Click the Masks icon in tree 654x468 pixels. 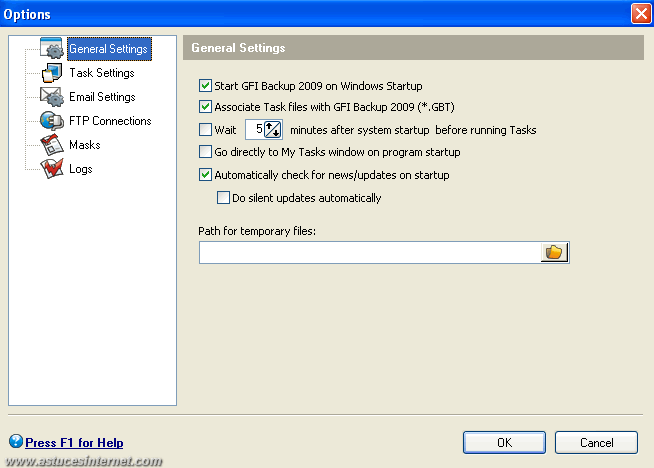(52, 145)
